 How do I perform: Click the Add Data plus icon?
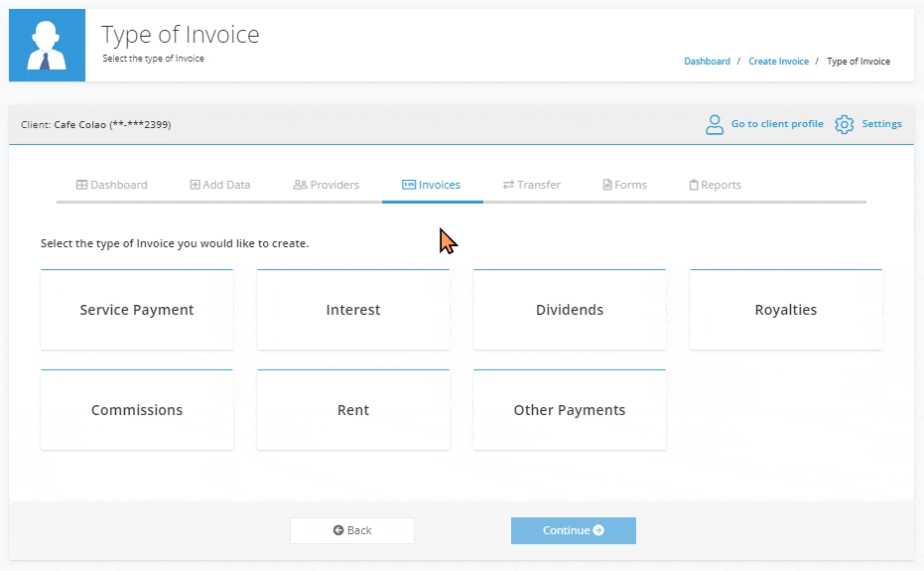[195, 185]
